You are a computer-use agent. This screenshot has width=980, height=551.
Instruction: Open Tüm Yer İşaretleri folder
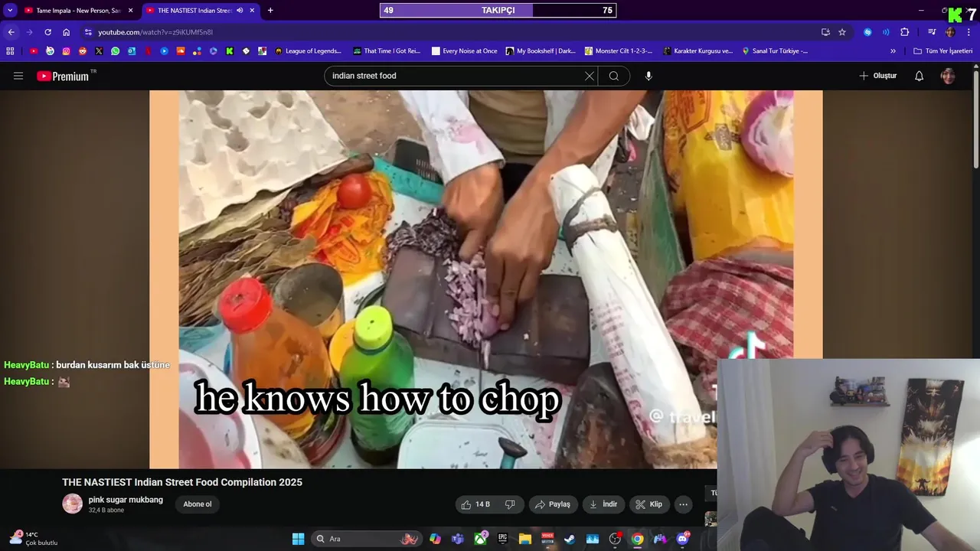943,51
